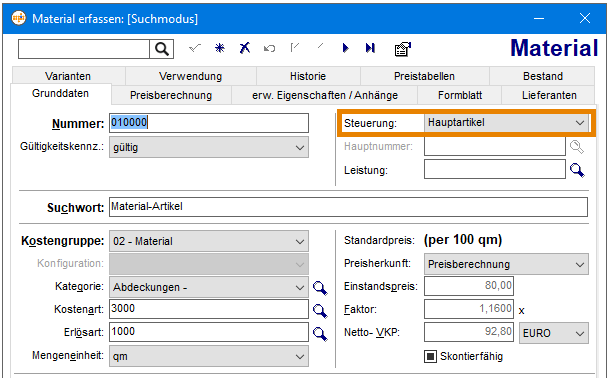Click the blue asterisk new-record icon

click(x=220, y=48)
